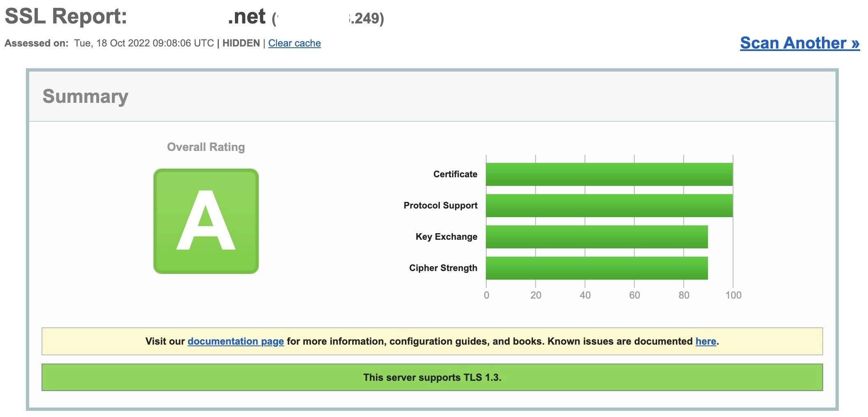868x417 pixels.
Task: Open the documentation page link
Action: tap(235, 341)
